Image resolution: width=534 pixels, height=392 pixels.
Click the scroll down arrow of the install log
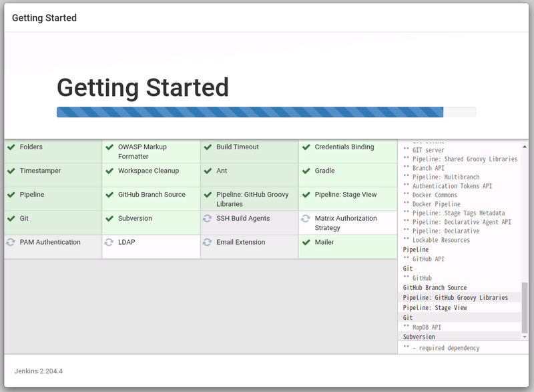(525, 337)
